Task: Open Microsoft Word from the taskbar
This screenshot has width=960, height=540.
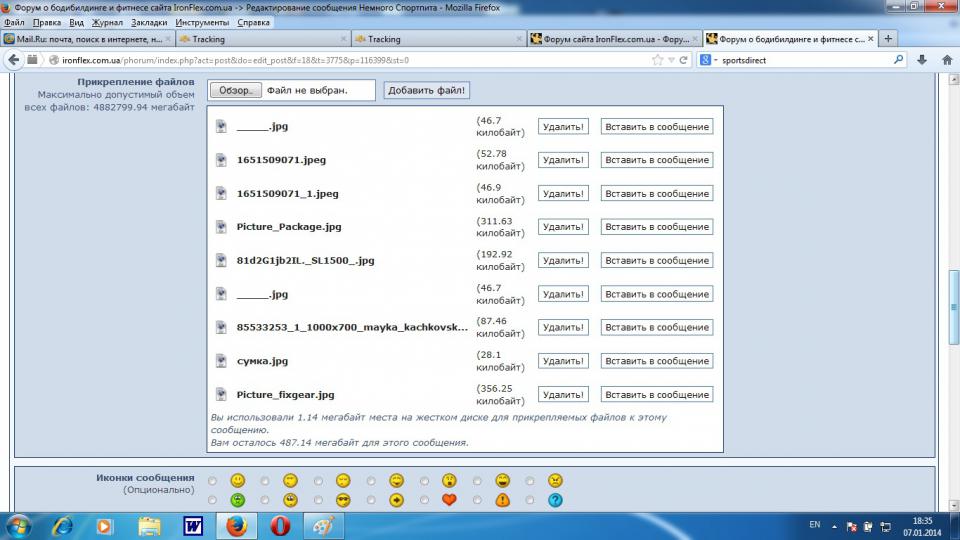Action: tap(194, 525)
